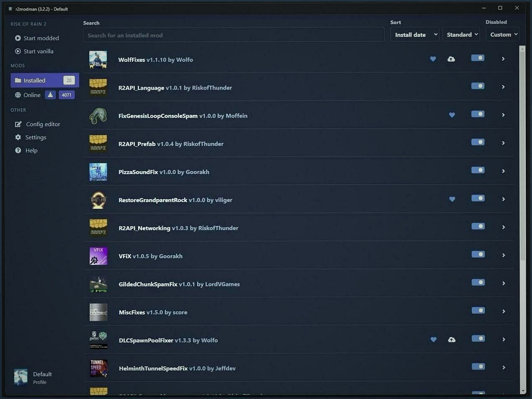Toggle the GildedChunkSpamFix mod switch
Viewport: 532px width, 399px height.
coord(478,282)
